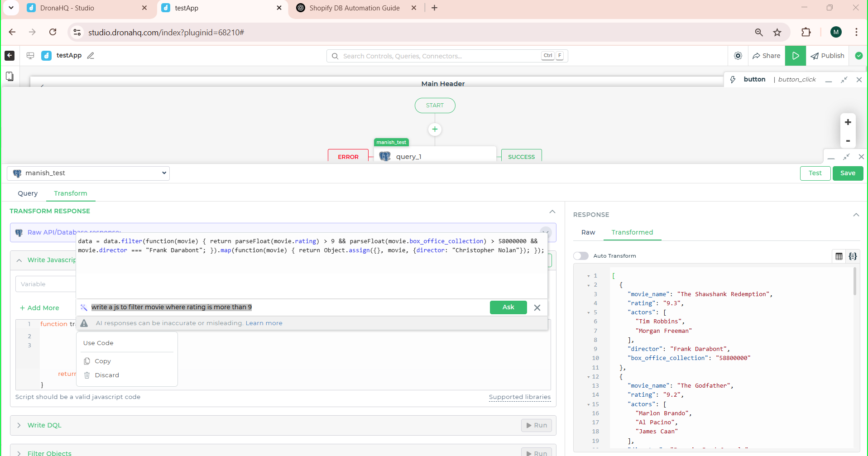Close the button_click action panel
The width and height of the screenshot is (868, 456).
859,80
